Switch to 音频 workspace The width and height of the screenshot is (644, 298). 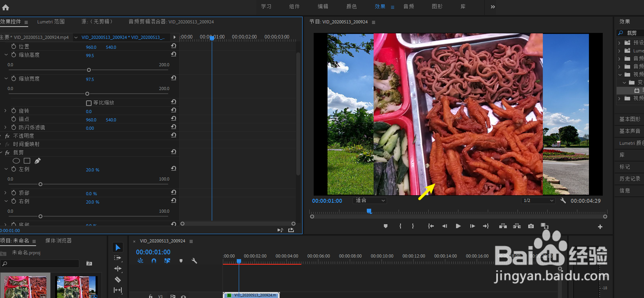(409, 6)
